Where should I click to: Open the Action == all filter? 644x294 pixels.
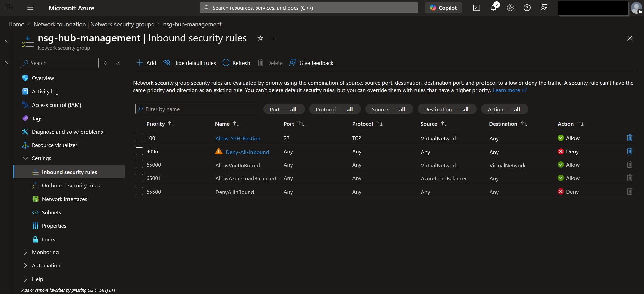tap(504, 109)
